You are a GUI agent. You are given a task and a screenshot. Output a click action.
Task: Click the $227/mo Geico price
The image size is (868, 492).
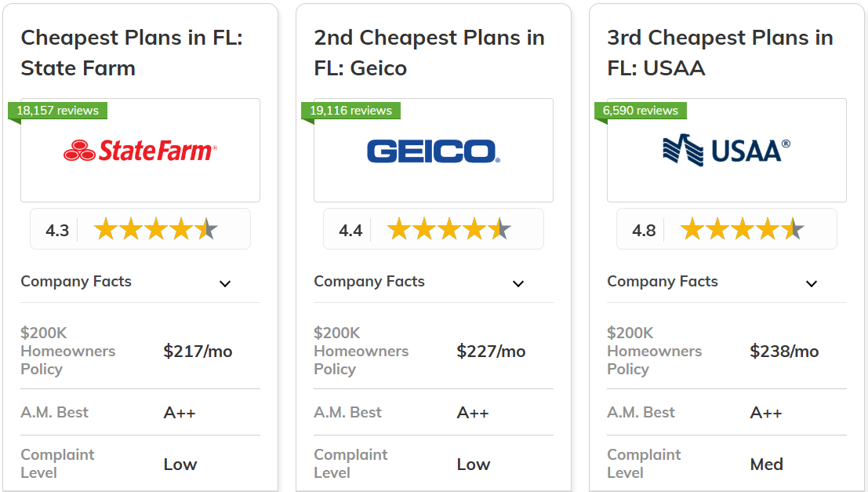click(x=491, y=352)
